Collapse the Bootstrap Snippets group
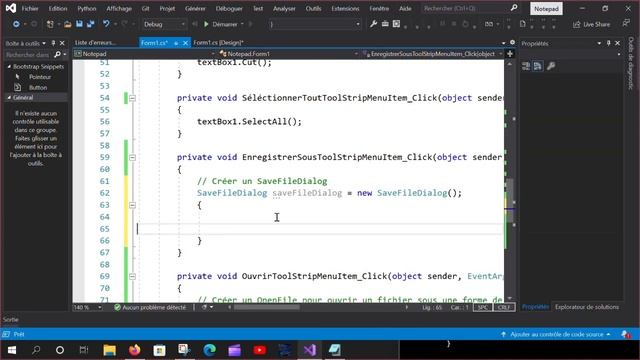The width and height of the screenshot is (640, 360). click(x=9, y=67)
